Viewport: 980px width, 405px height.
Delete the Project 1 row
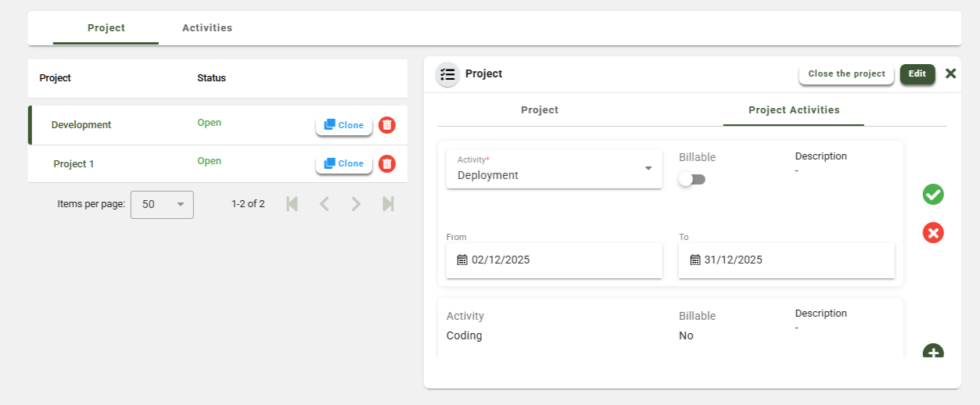coord(387,164)
